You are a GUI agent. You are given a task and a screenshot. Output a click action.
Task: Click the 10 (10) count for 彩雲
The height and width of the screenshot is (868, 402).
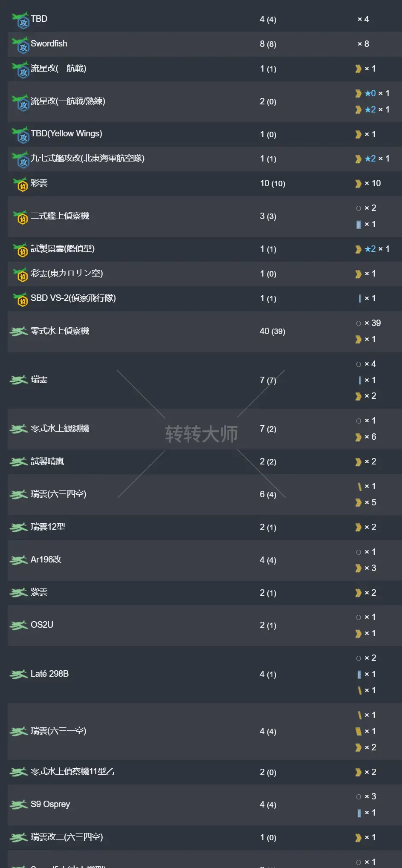(x=272, y=184)
